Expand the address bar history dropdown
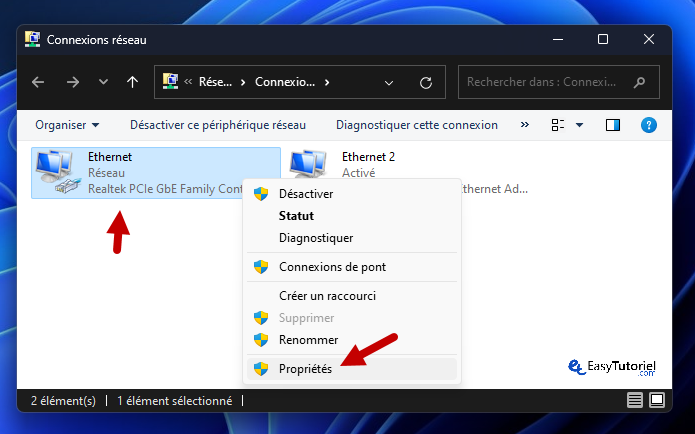Viewport: 695px width, 434px height. tap(389, 83)
